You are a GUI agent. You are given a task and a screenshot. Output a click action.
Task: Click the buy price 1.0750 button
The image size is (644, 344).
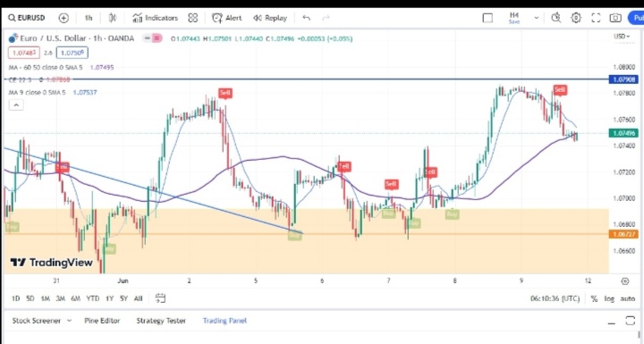point(72,53)
